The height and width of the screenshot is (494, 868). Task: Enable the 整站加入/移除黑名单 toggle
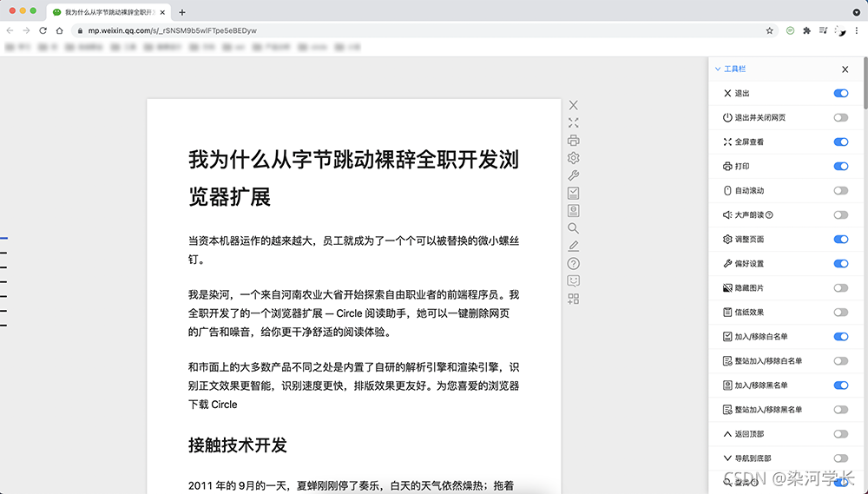coord(841,410)
